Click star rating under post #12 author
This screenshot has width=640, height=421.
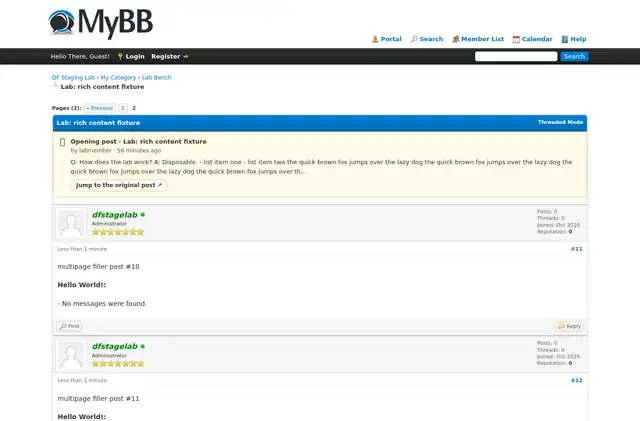coord(118,363)
